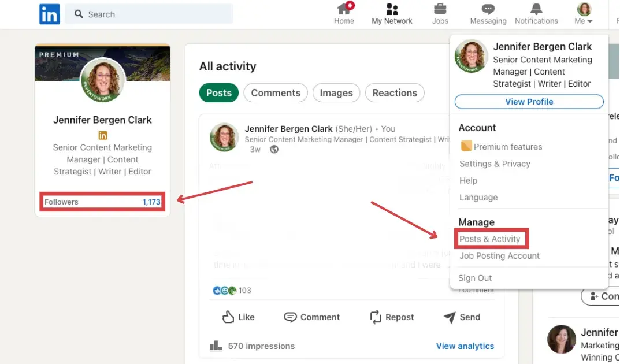Switch to the Images filter tab
This screenshot has height=364, width=620.
coord(336,93)
